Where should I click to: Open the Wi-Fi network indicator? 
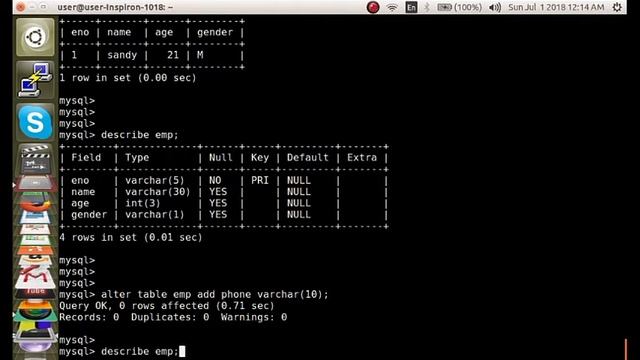coord(392,7)
